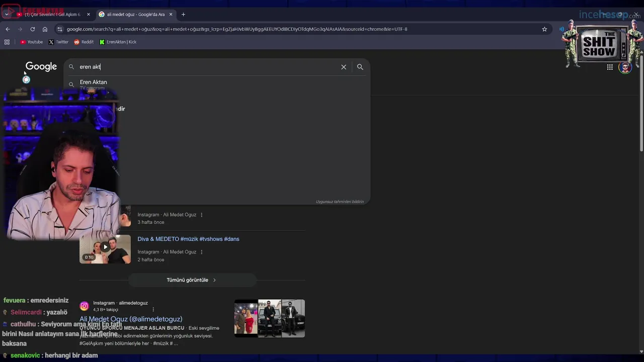This screenshot has height=362, width=644.
Task: Open the Reddit bookmark
Action: pyautogui.click(x=84, y=42)
